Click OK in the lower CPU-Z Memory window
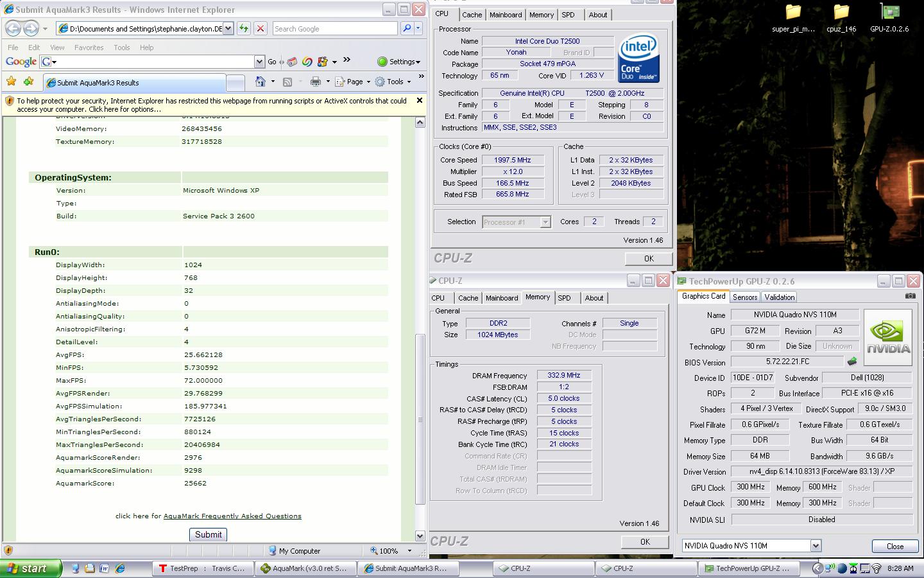This screenshot has width=924, height=578. click(x=645, y=541)
